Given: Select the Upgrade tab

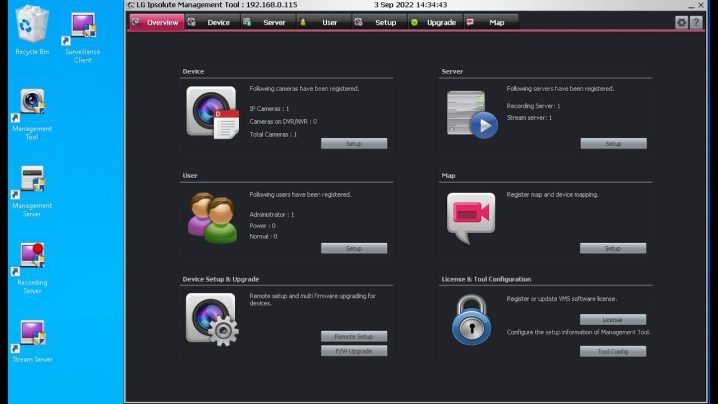Looking at the screenshot, I should tap(435, 22).
